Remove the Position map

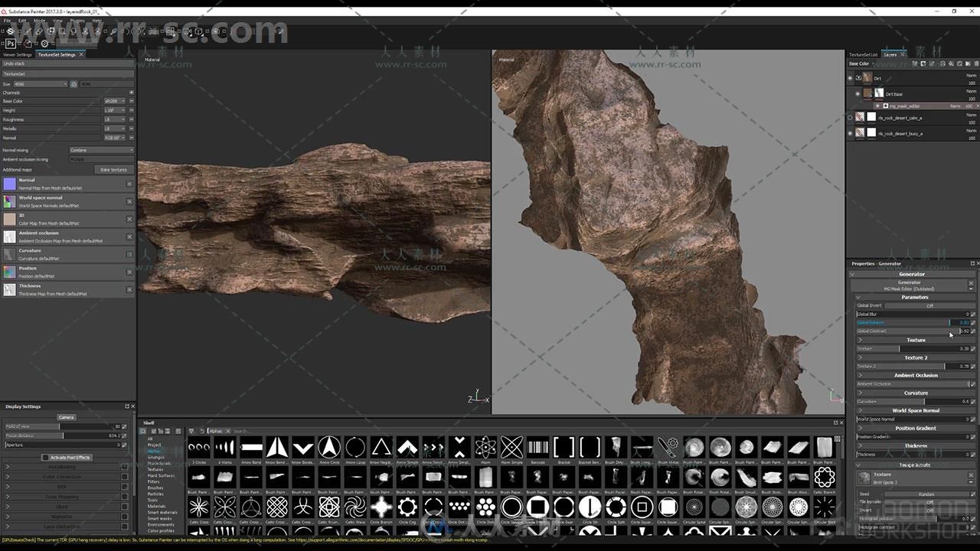point(129,272)
